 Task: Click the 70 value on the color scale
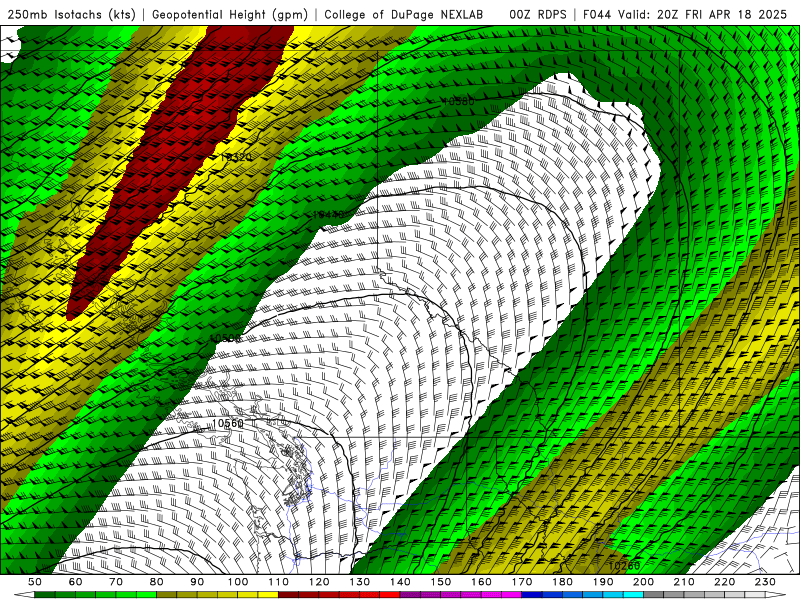coord(116,582)
